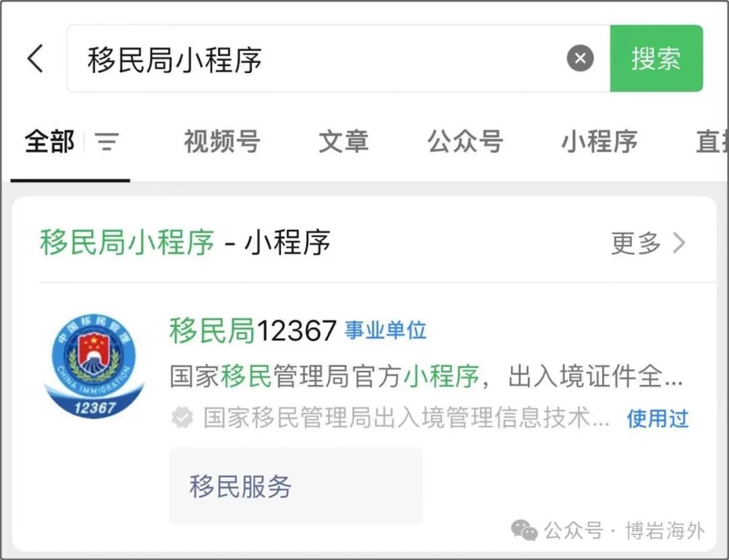This screenshot has width=729, height=560.
Task: Tap the chevron next to 更多
Action: click(x=679, y=243)
